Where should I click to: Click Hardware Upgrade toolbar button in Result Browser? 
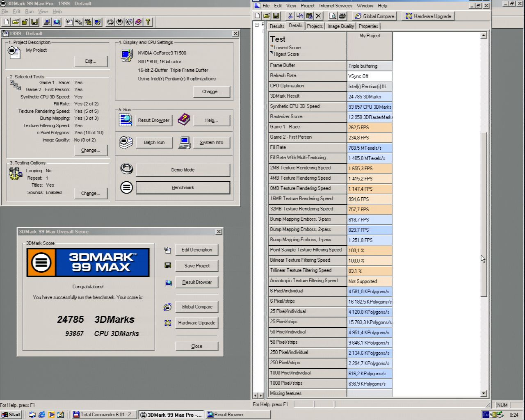tap(428, 16)
